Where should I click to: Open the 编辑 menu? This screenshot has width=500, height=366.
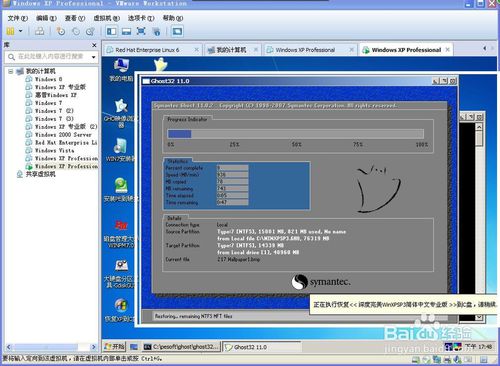(46, 18)
